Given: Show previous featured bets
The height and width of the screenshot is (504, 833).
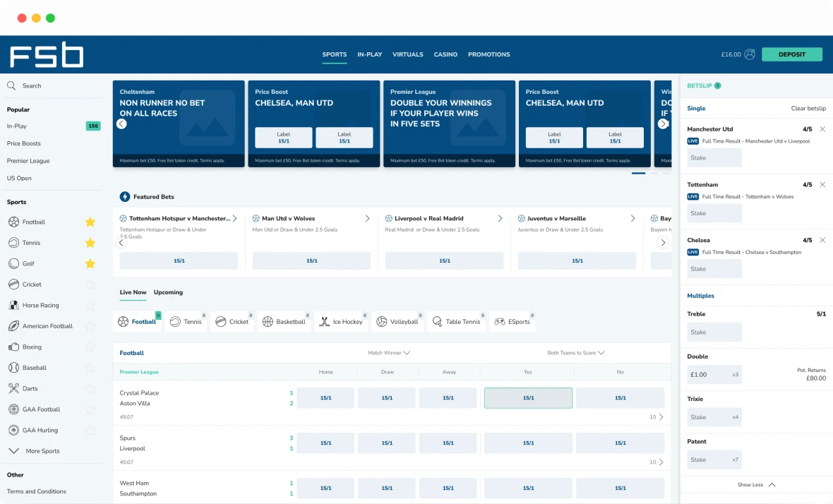Looking at the screenshot, I should (x=121, y=243).
